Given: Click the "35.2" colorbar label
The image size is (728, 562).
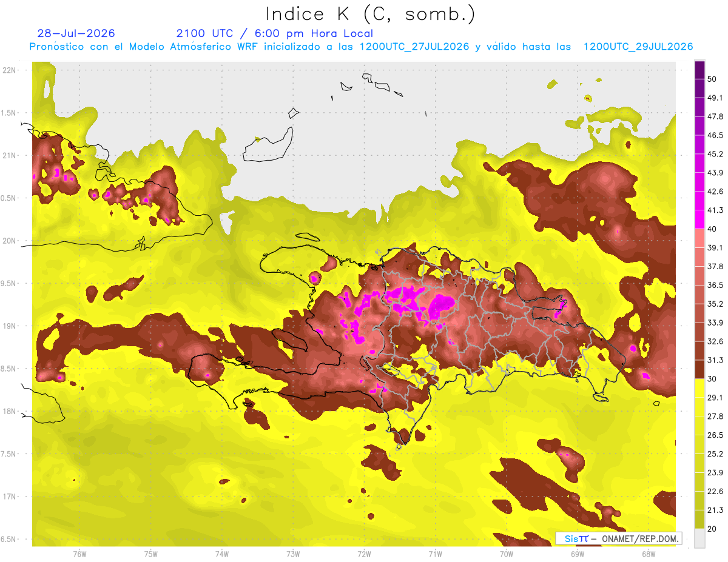Looking at the screenshot, I should click(716, 304).
